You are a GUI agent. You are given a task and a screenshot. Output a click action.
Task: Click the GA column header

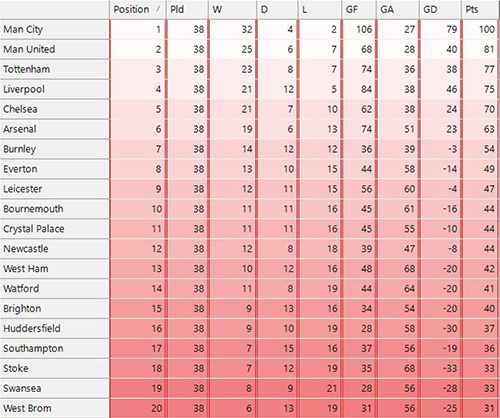pos(398,9)
